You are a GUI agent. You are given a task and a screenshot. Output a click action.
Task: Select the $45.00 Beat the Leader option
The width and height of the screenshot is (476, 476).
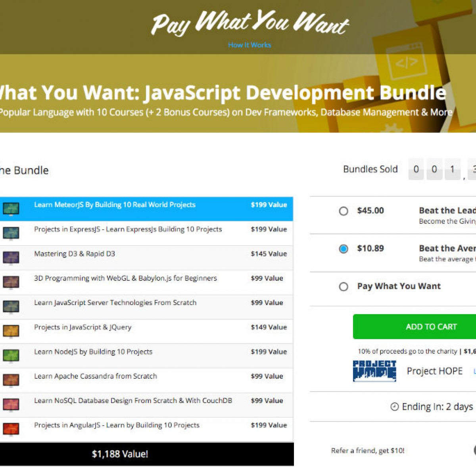click(x=344, y=211)
